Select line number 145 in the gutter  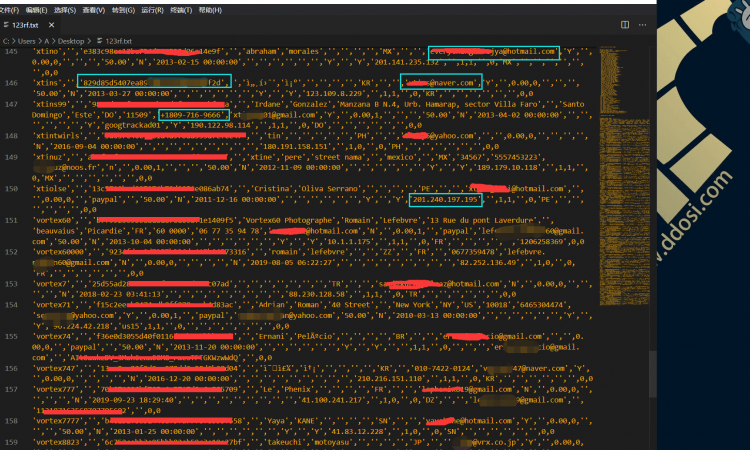point(11,51)
